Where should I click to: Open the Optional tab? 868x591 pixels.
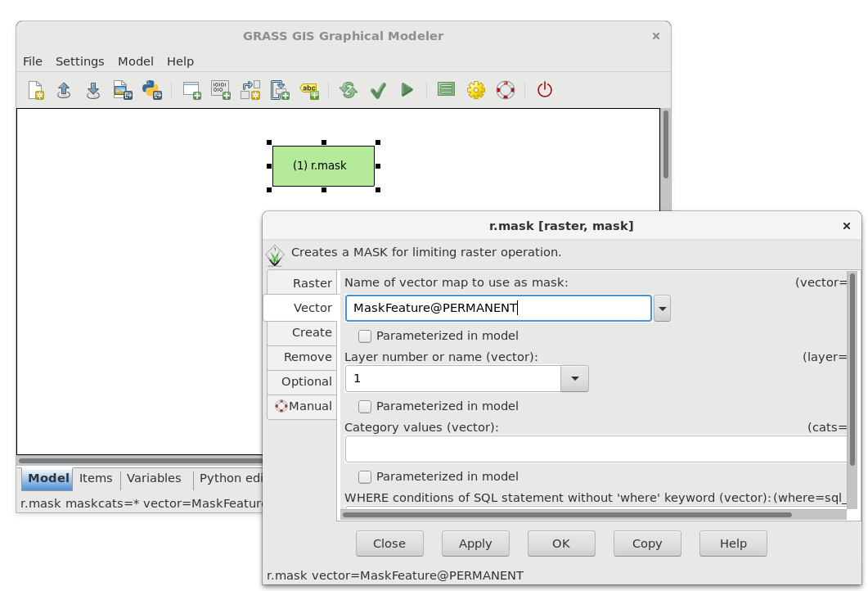(302, 381)
